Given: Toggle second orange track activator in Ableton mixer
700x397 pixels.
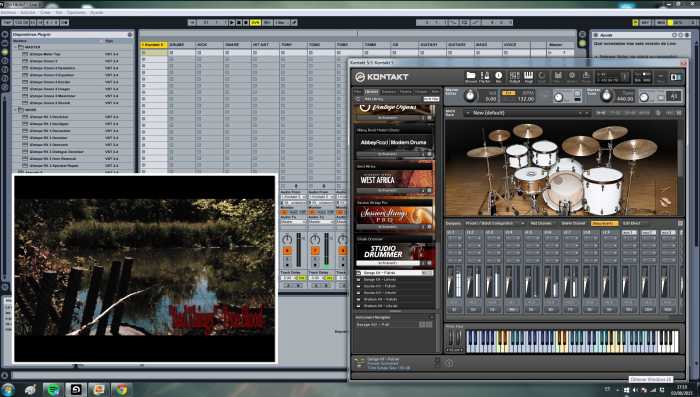Looking at the screenshot, I should click(x=315, y=251).
